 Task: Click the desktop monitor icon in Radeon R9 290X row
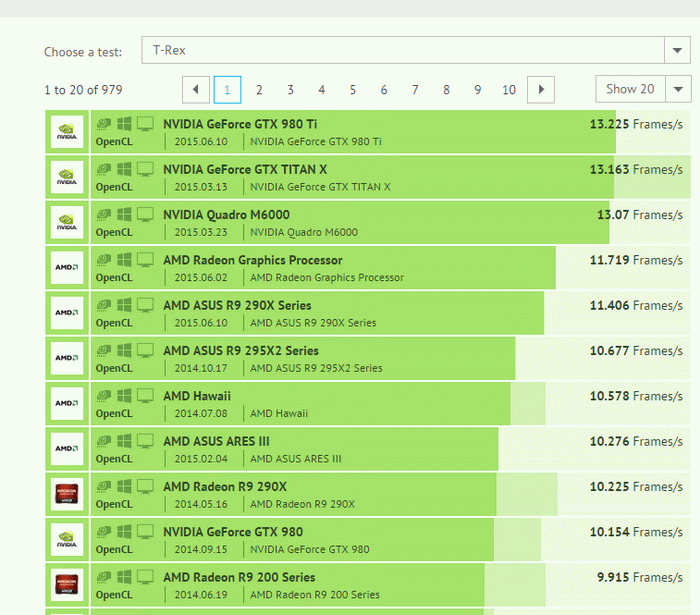pyautogui.click(x=145, y=487)
